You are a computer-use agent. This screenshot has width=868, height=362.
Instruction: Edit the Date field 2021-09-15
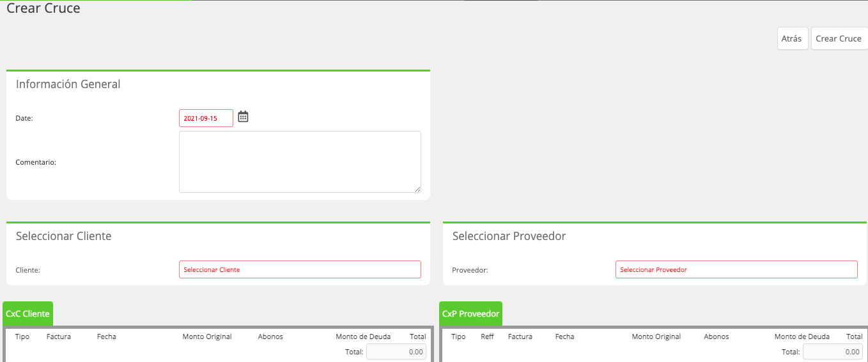[x=206, y=118]
